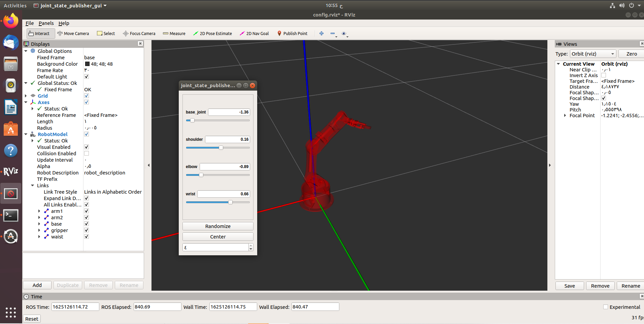The height and width of the screenshot is (324, 644).
Task: Click the Center button
Action: 217,236
